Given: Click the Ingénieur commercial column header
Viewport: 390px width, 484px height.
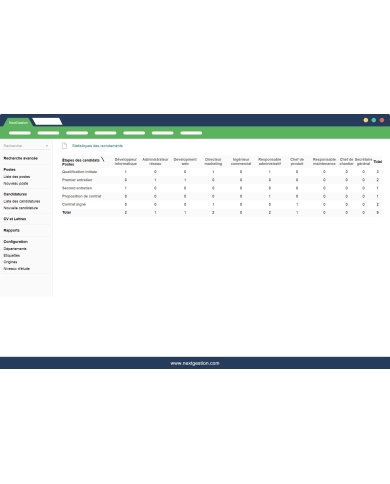Looking at the screenshot, I should [241, 162].
